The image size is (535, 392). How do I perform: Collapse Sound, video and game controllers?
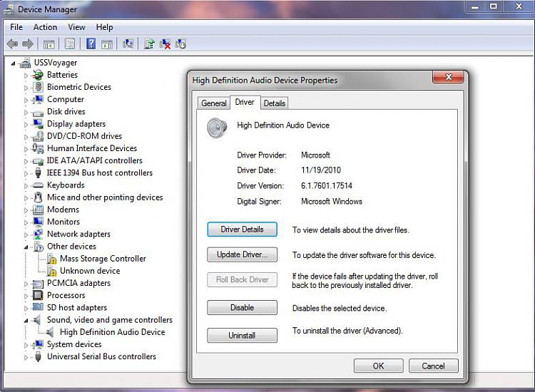pos(26,321)
